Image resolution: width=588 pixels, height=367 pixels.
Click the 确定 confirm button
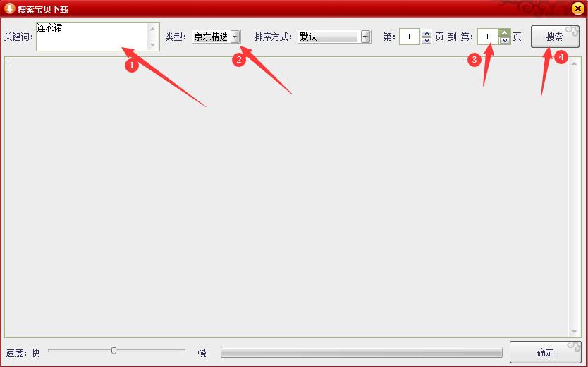pos(546,352)
